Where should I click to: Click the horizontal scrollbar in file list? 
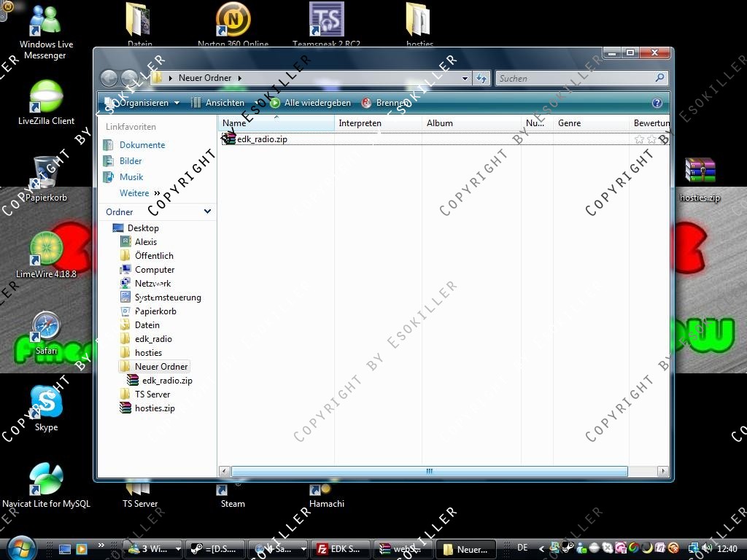pos(429,472)
